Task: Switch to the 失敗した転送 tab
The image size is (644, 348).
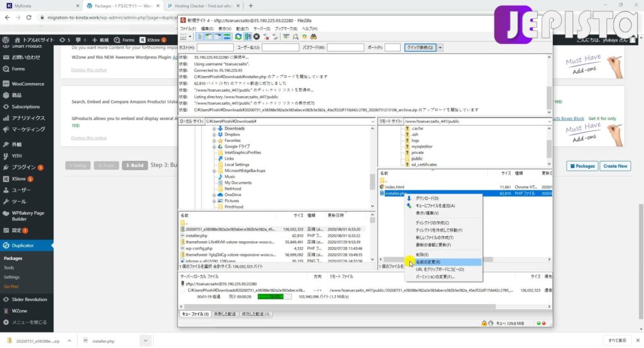Action: [225, 314]
